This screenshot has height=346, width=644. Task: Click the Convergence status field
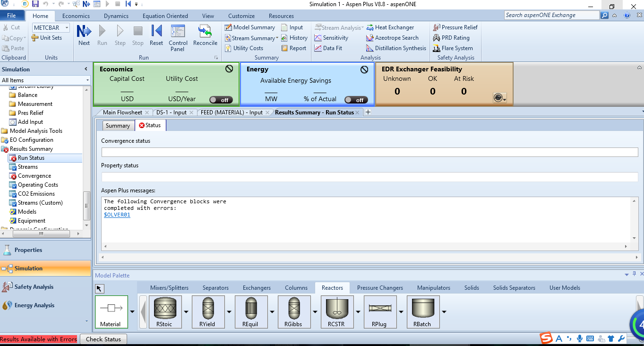(x=369, y=152)
